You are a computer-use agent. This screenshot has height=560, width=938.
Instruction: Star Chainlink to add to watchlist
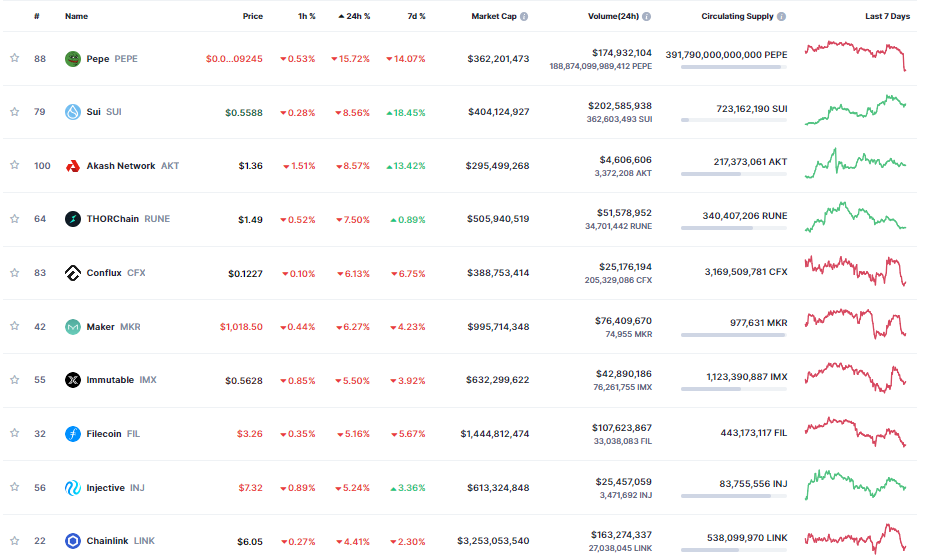tap(14, 541)
